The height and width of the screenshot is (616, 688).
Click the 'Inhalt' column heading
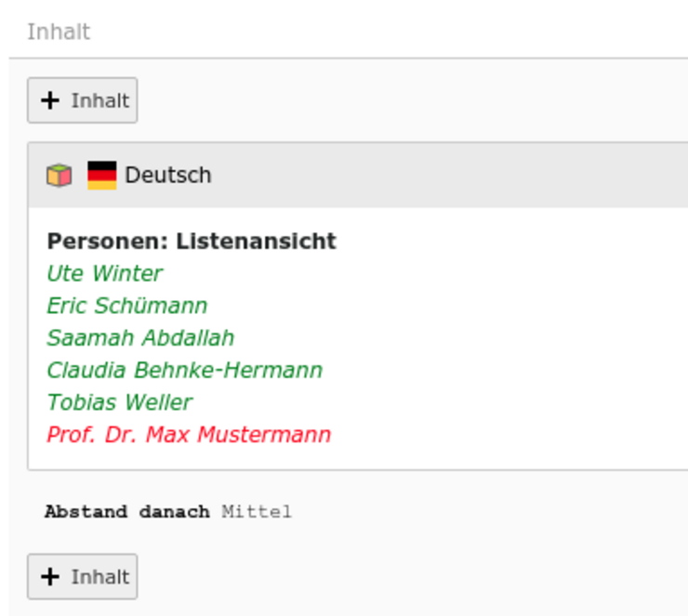(59, 32)
